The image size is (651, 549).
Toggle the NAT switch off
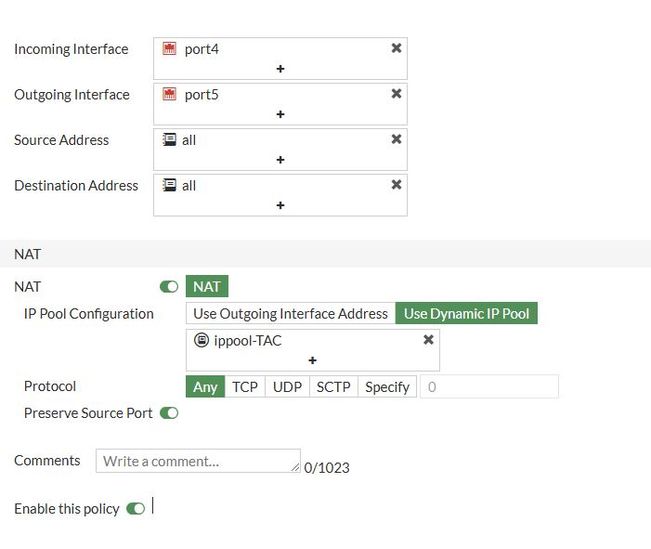click(169, 287)
